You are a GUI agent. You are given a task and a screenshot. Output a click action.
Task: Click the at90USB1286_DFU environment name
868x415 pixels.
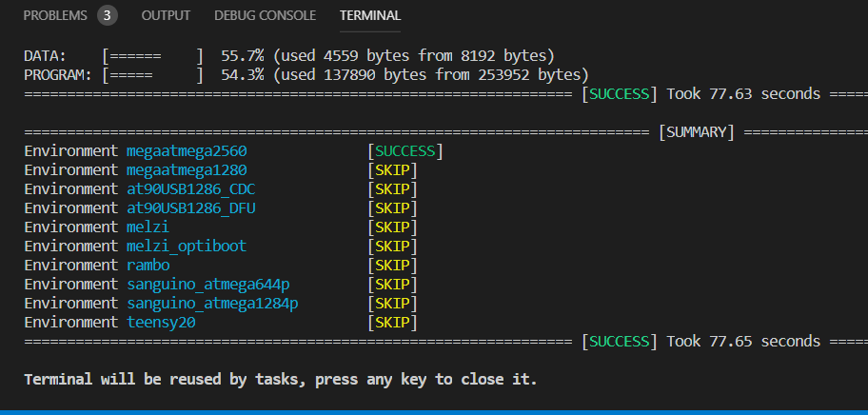(191, 208)
